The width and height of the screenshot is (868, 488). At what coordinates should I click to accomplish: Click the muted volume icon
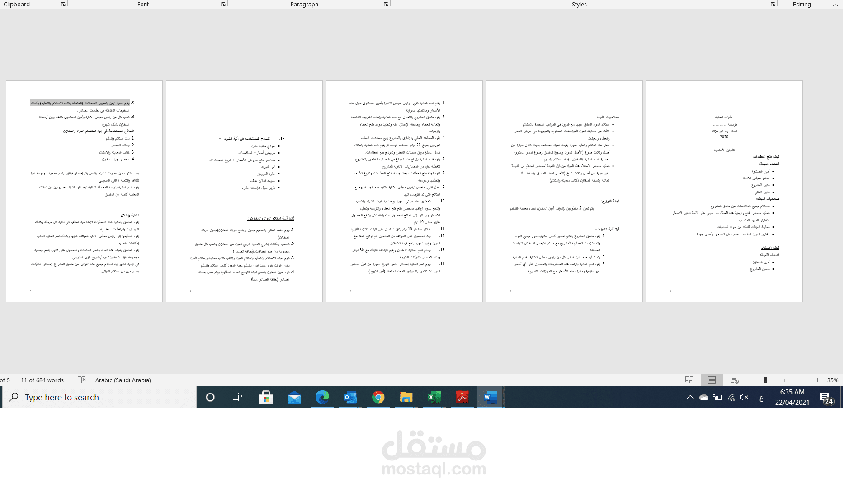[744, 397]
